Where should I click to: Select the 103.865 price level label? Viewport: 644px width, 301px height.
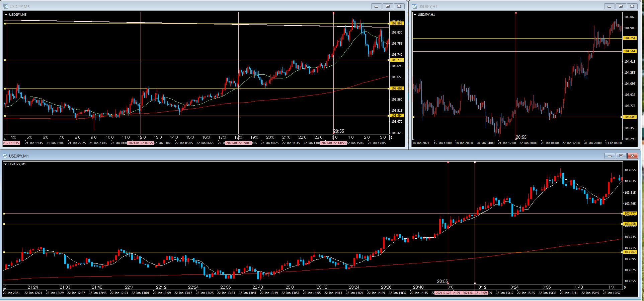(x=397, y=23)
